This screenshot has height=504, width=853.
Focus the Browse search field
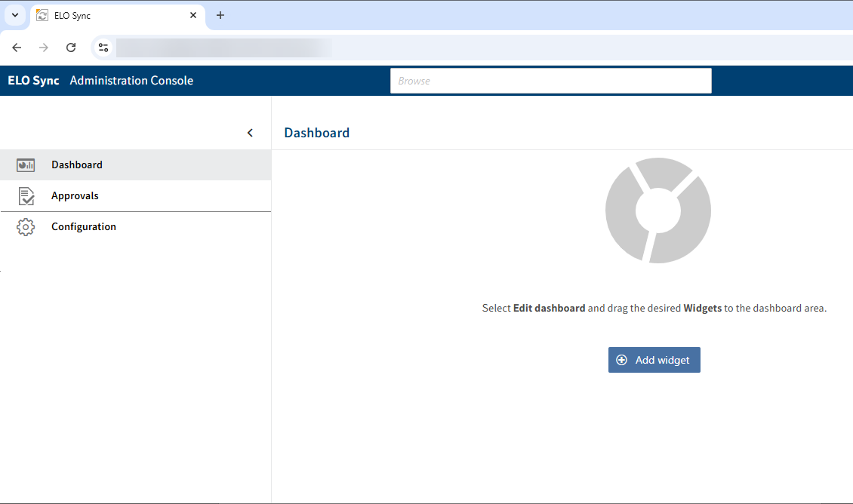pos(550,81)
